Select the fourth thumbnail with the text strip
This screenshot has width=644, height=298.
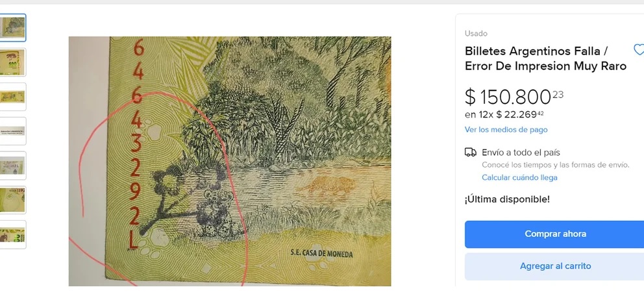coord(13,131)
